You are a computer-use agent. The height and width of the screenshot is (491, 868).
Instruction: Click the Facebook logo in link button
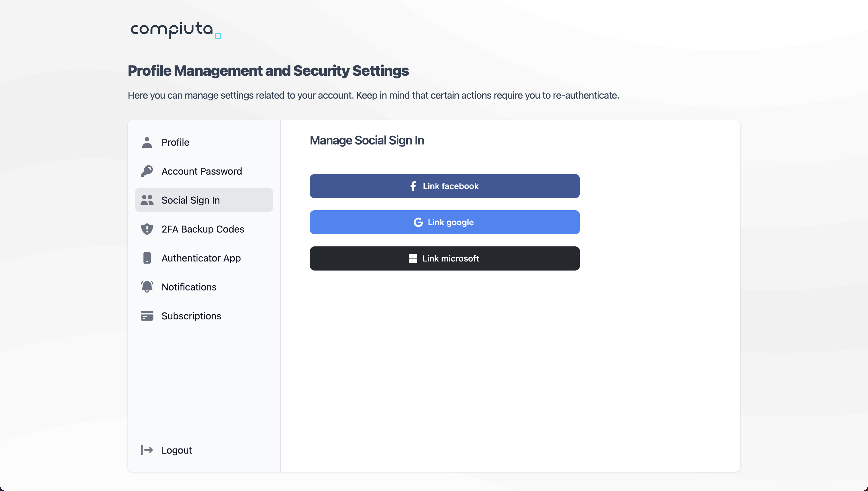tap(413, 186)
